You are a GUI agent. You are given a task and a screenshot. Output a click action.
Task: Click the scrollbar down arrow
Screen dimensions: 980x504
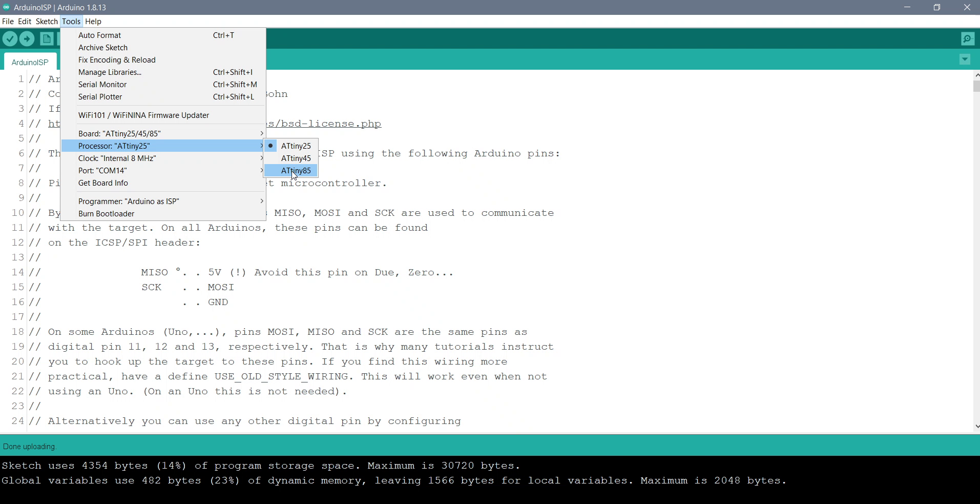976,426
